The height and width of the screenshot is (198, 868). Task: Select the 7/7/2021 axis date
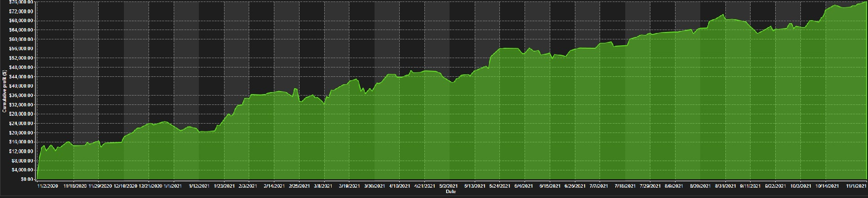click(599, 187)
